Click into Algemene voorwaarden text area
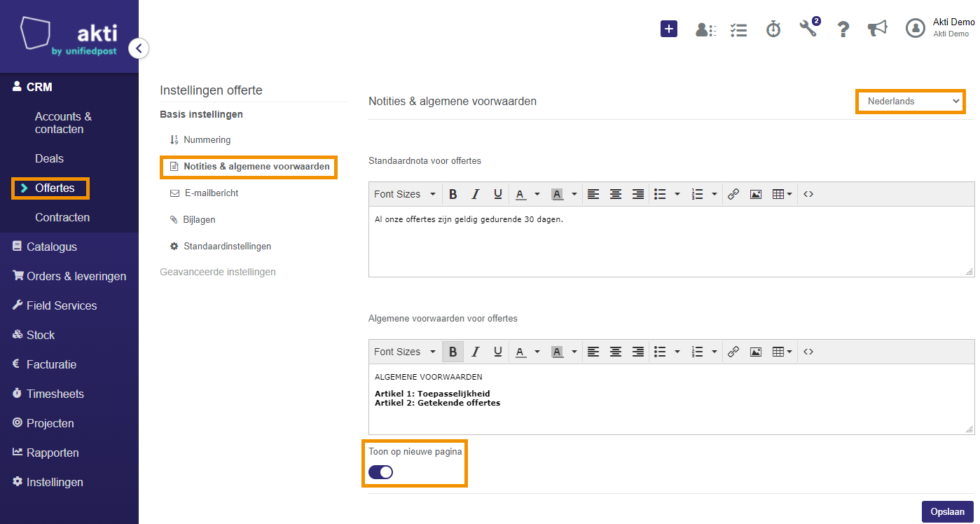 tap(671, 399)
